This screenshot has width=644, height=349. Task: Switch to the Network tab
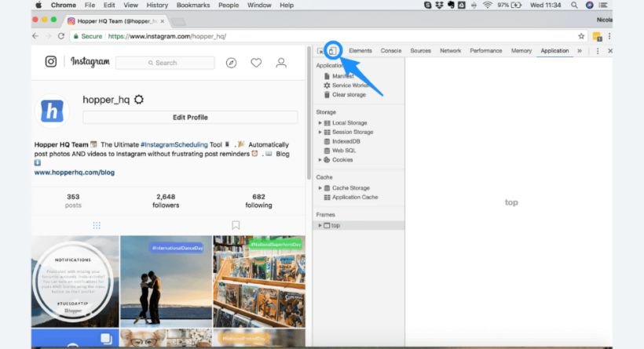click(451, 51)
